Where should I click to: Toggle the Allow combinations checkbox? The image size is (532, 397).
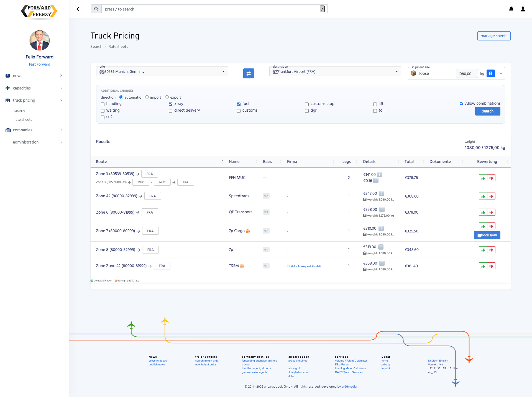coord(461,103)
